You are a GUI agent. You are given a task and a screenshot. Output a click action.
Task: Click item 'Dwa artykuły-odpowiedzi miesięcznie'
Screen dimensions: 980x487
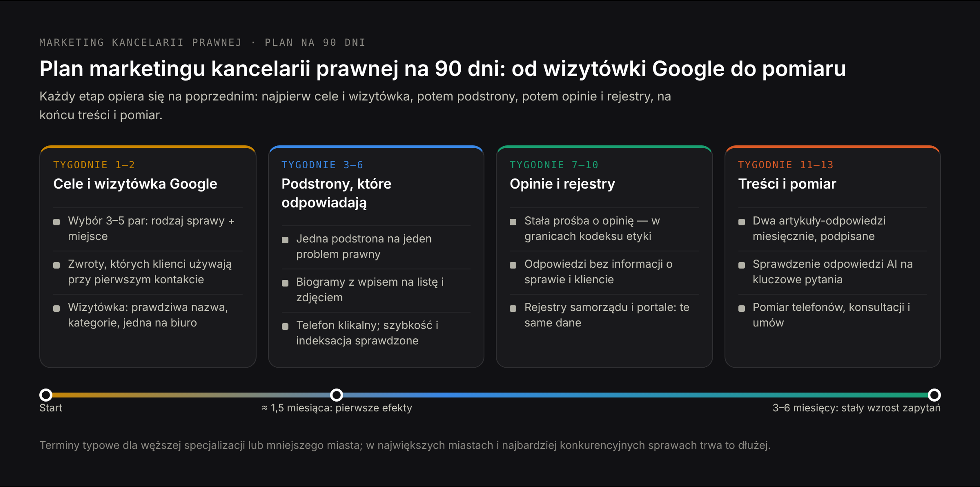819,228
